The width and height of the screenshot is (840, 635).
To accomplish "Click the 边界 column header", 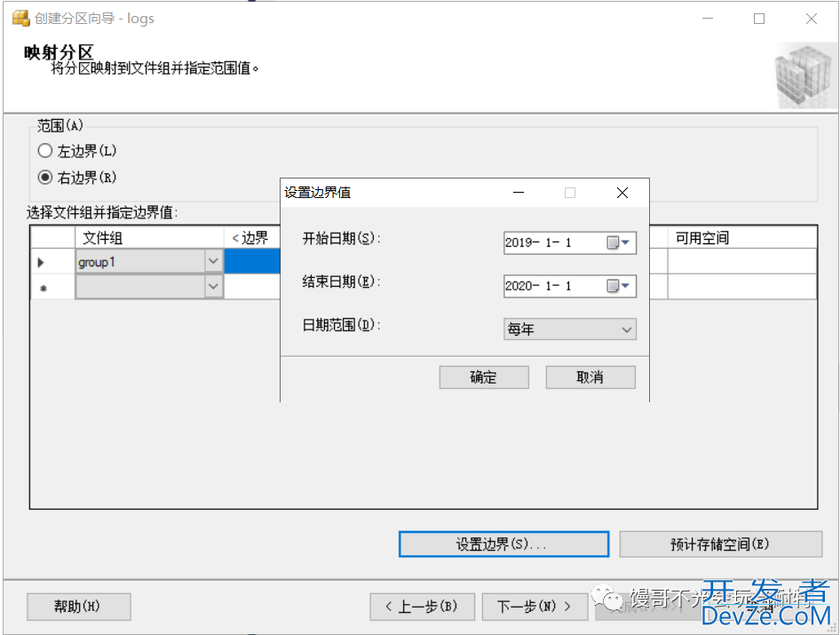I will coord(252,237).
